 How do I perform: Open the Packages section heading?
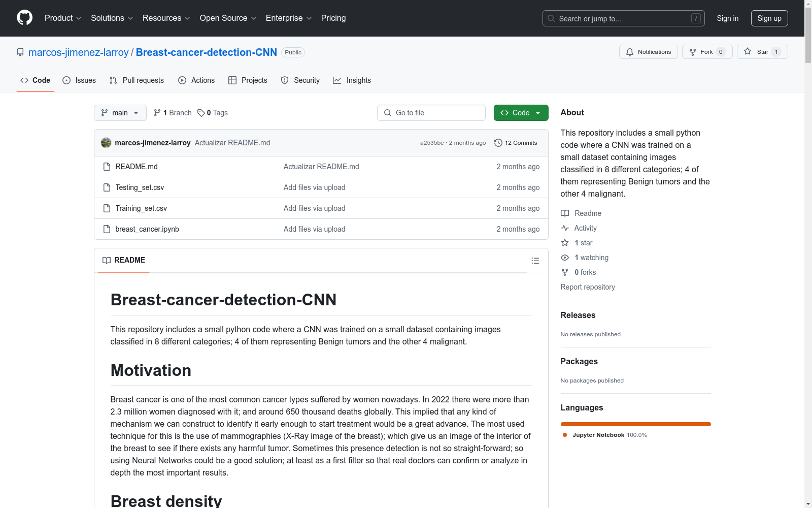click(x=579, y=361)
